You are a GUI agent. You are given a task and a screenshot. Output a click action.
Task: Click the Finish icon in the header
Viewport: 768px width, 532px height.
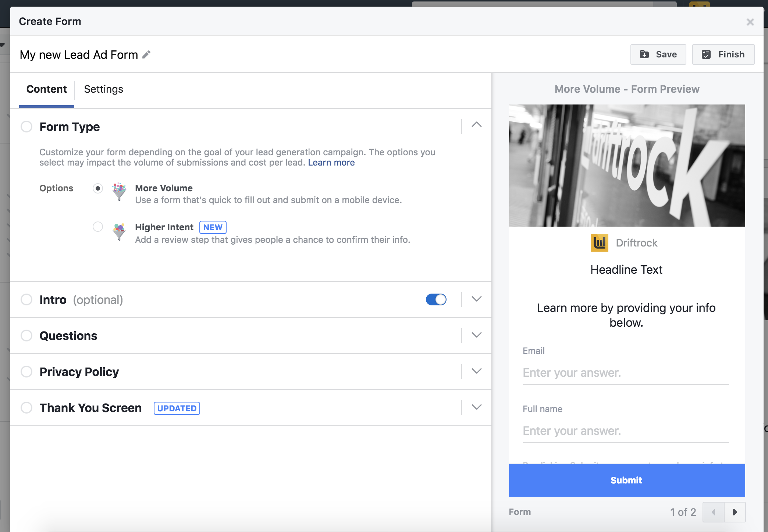706,54
